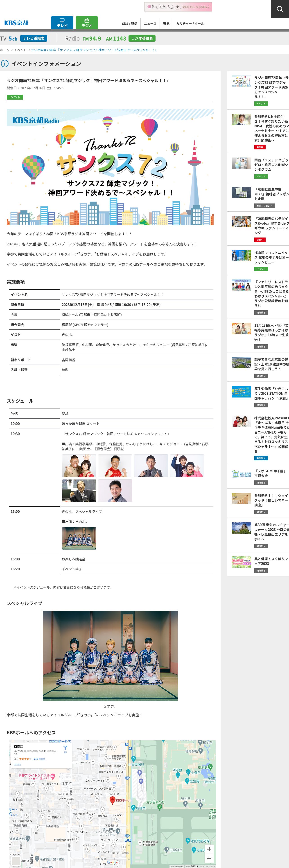Click the information circle icon
The image size is (289, 868).
pyautogui.click(x=5, y=64)
